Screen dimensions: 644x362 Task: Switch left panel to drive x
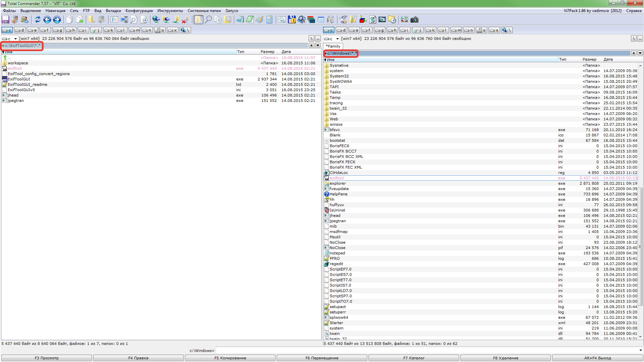(x=173, y=30)
